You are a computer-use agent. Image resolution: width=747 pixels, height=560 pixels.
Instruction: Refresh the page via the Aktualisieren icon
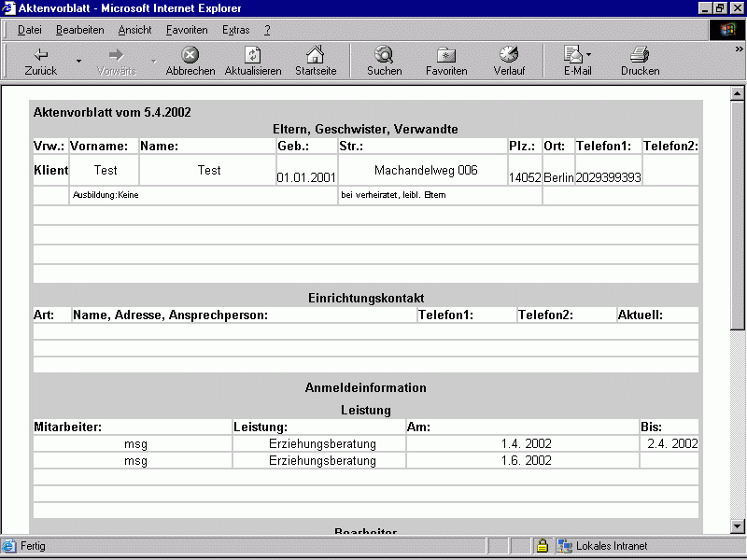(x=252, y=59)
